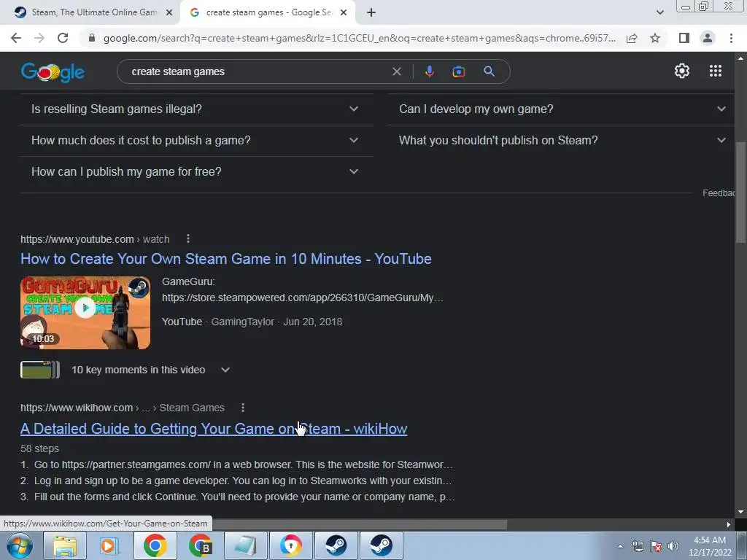Open the notepad taskbar icon

(245, 545)
